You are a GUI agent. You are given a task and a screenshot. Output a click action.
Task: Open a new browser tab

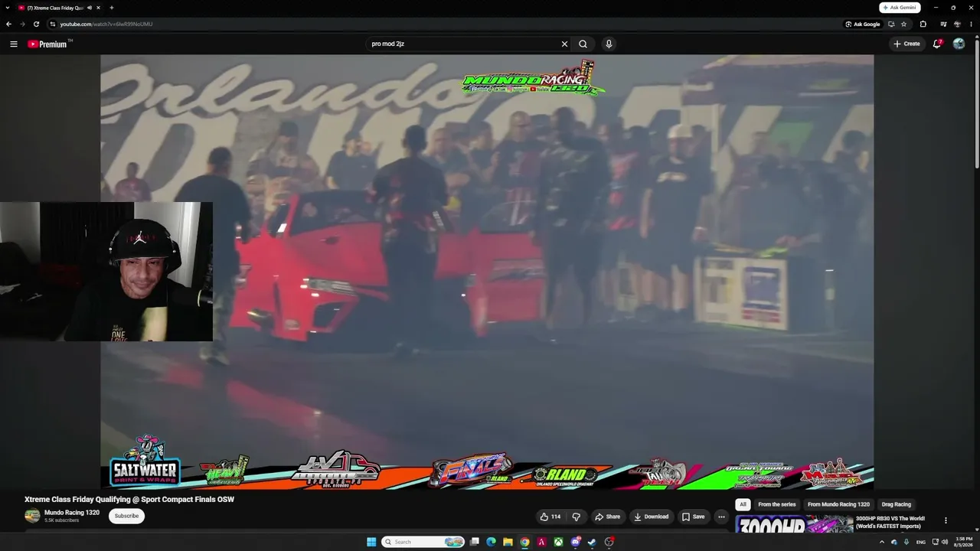point(112,8)
